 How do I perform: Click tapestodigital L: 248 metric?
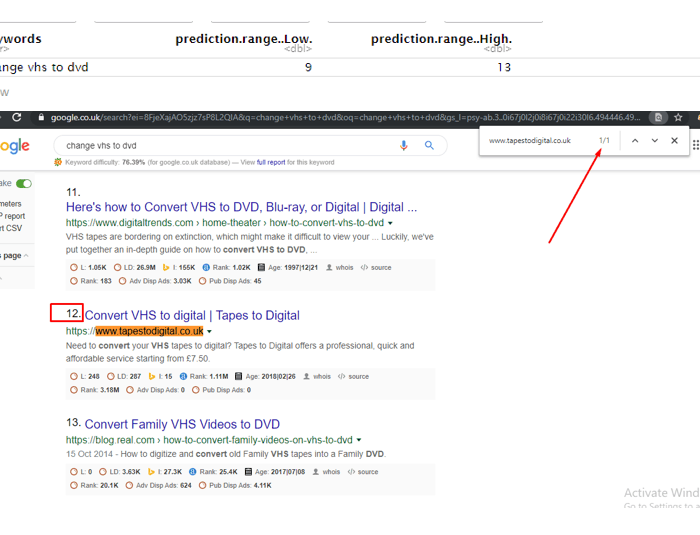[x=85, y=376]
